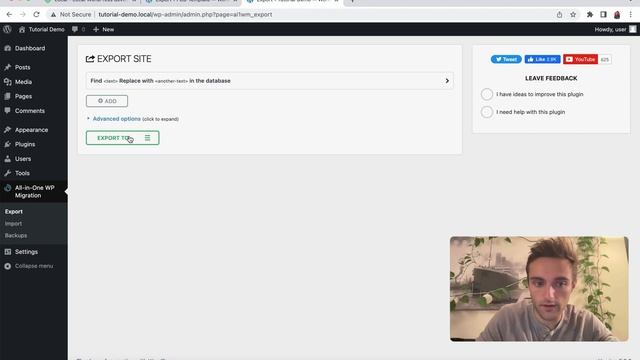Click the Plugins plug icon
The width and height of the screenshot is (640, 360).
8,144
